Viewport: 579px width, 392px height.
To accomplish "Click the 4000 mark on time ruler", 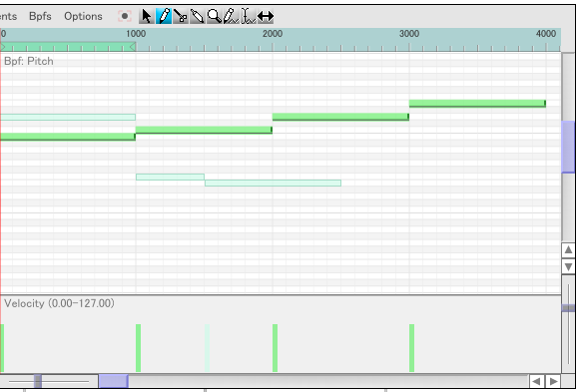I will pos(546,34).
